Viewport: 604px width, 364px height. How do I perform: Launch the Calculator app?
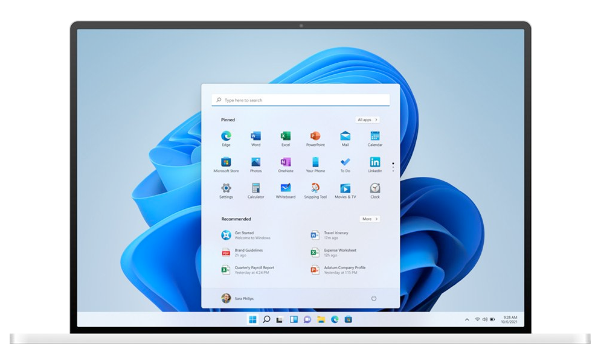tap(255, 191)
